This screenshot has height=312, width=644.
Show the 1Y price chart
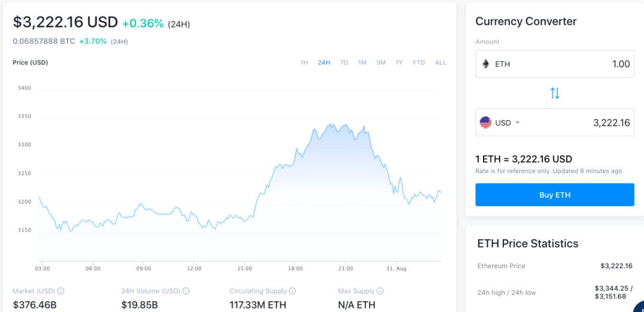click(x=399, y=63)
